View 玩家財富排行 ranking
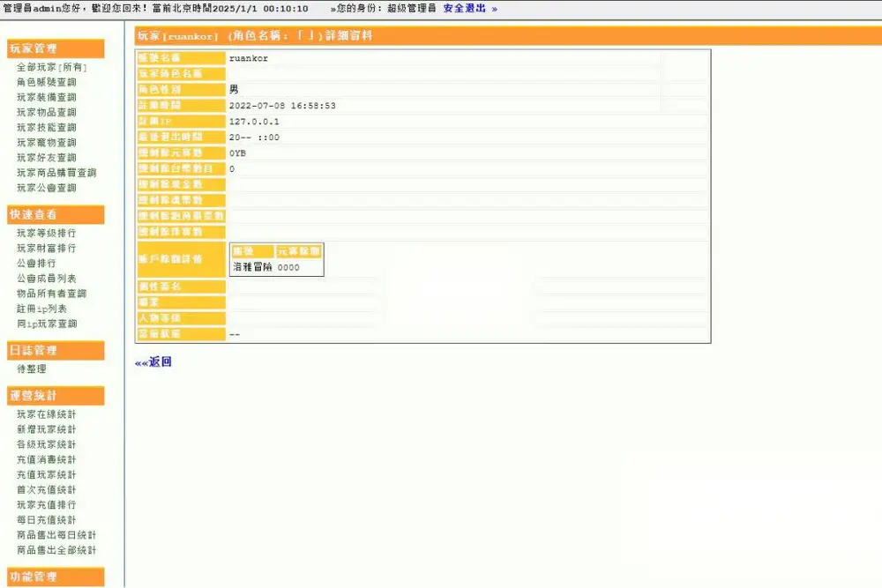This screenshot has width=882, height=588. coord(47,248)
